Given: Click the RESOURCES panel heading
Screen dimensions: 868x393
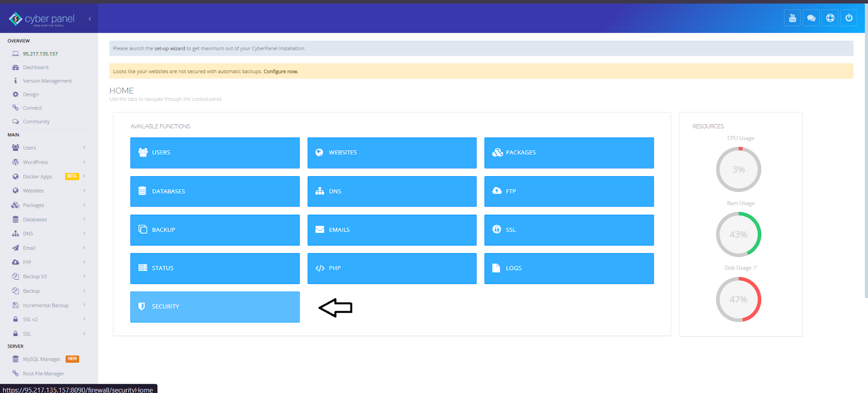Looking at the screenshot, I should (708, 126).
